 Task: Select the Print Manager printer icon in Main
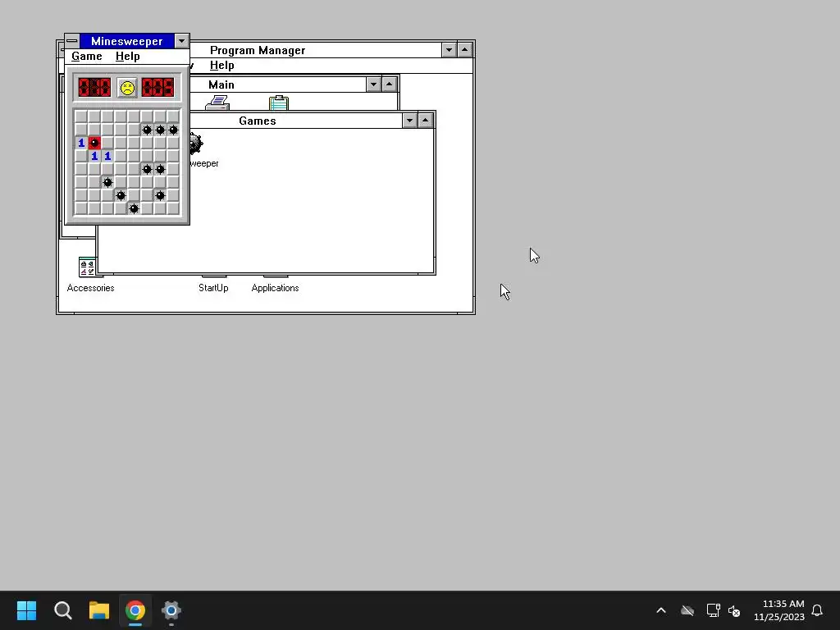click(217, 103)
